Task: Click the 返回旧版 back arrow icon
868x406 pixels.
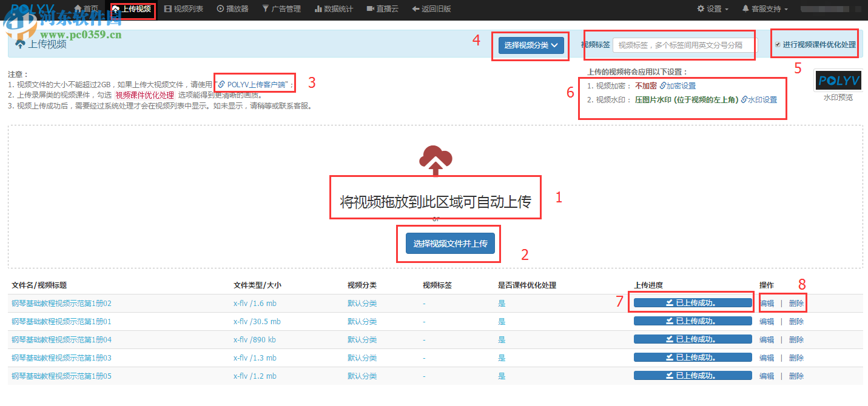Action: pos(416,8)
